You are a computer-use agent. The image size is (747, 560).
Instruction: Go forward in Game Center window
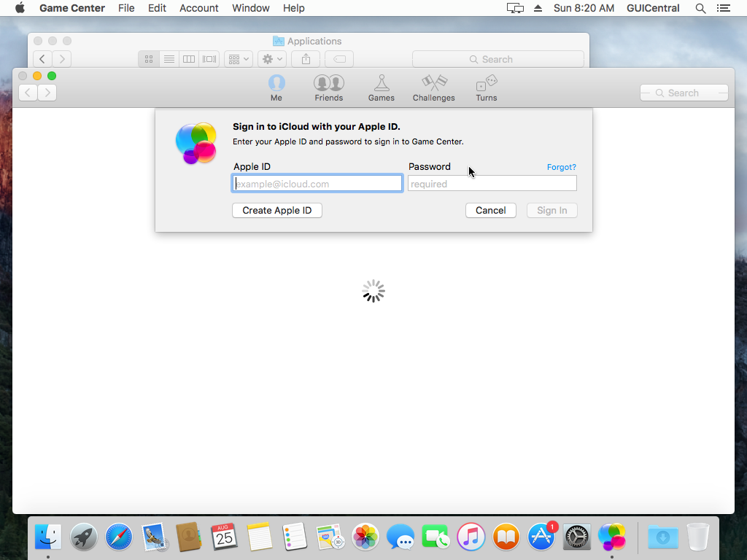point(47,93)
